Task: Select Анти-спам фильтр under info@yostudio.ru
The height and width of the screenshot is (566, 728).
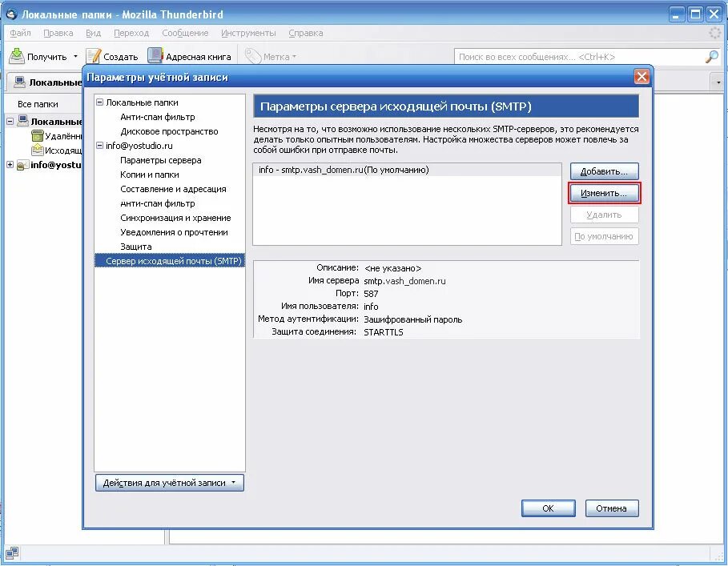Action: [x=158, y=203]
